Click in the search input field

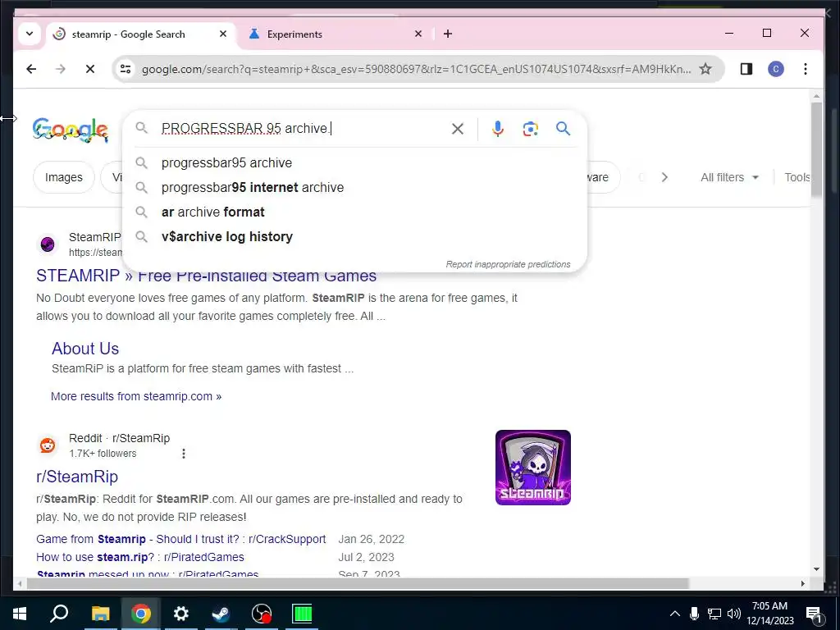point(303,129)
